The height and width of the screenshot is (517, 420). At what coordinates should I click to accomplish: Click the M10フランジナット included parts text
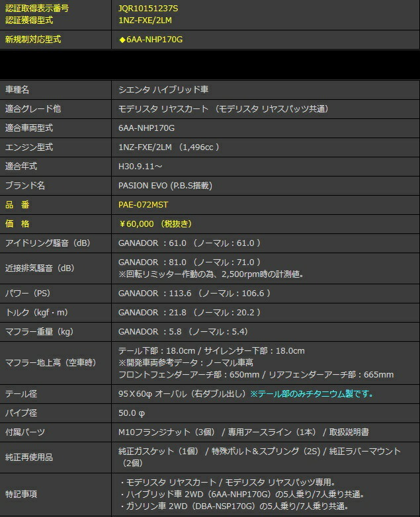[243, 432]
